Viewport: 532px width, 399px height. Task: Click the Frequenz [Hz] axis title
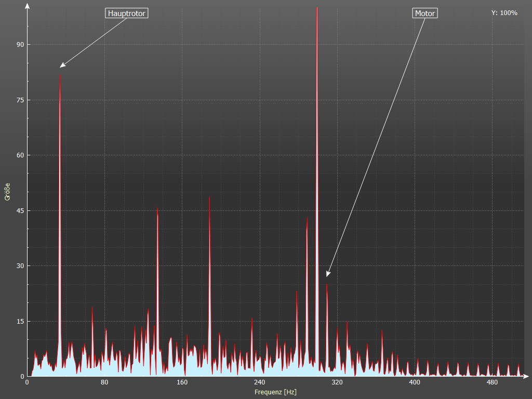coord(275,392)
